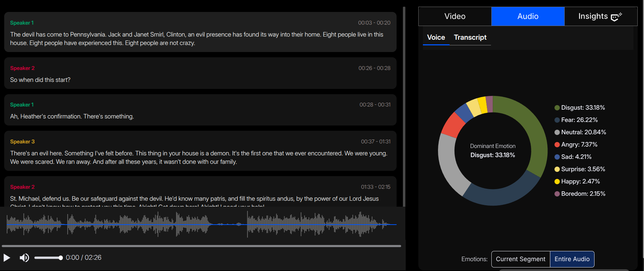Screen dimensions: 644x271
Task: Click the Boredom: 2.15% legend entry
Action: tap(580, 194)
